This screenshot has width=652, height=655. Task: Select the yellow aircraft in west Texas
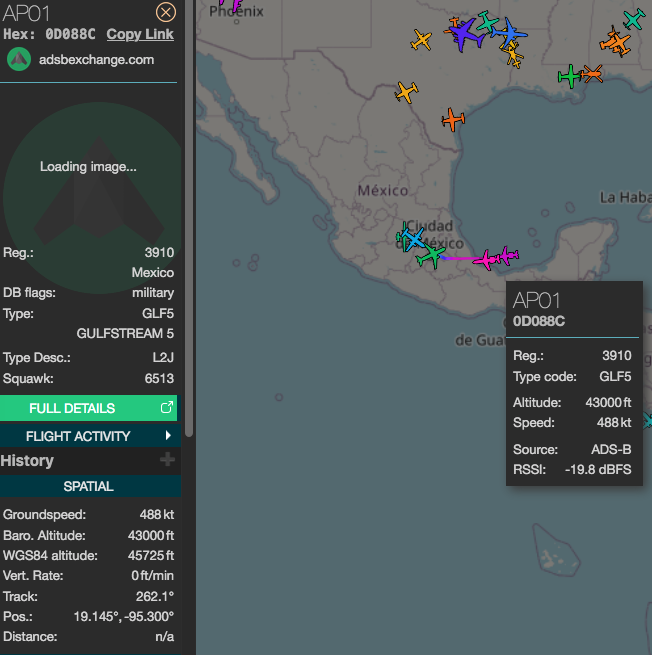coord(421,40)
